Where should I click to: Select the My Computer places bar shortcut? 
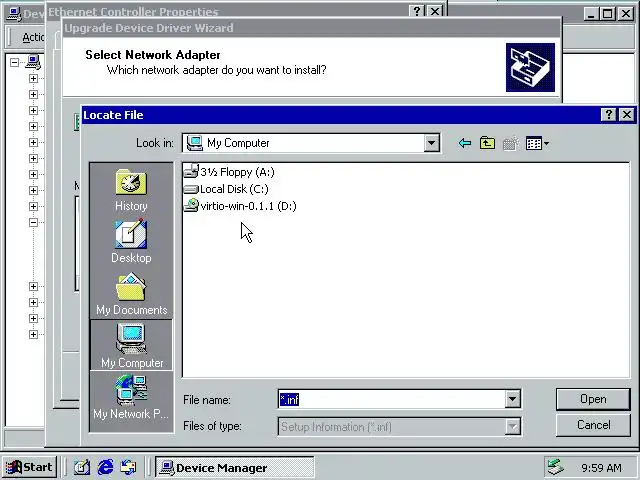click(x=131, y=345)
